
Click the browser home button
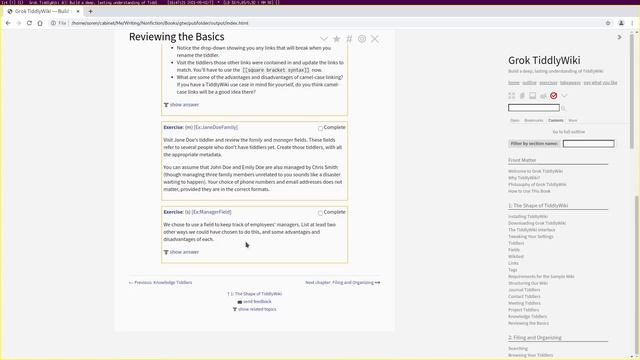pos(40,23)
